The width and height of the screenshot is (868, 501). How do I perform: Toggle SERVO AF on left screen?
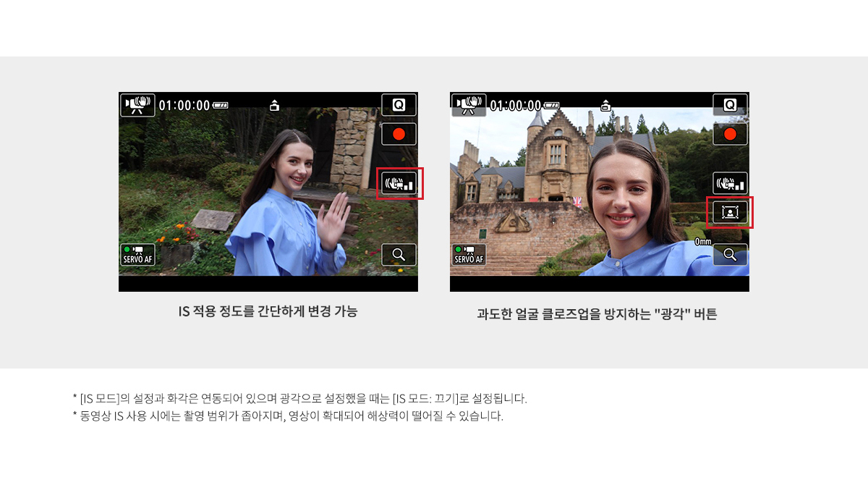coord(137,255)
